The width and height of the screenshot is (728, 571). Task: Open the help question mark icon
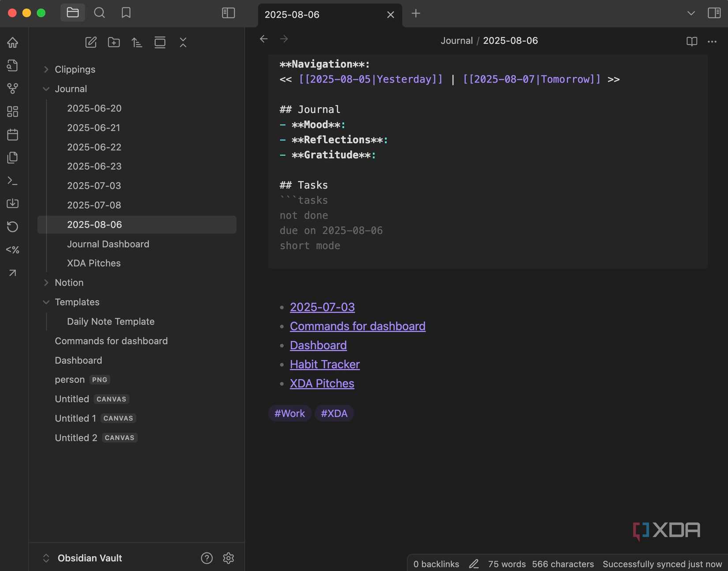coord(206,558)
